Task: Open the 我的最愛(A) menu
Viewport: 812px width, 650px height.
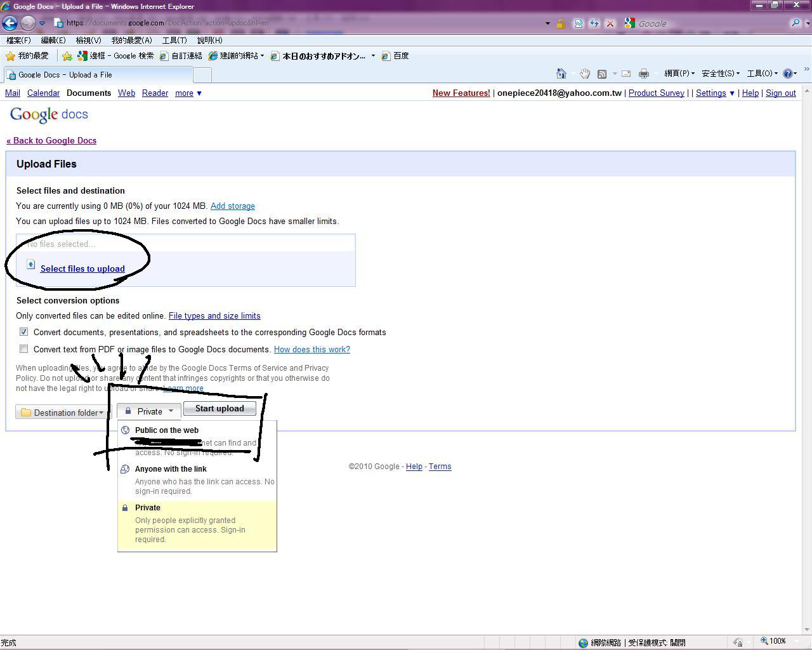Action: (132, 40)
